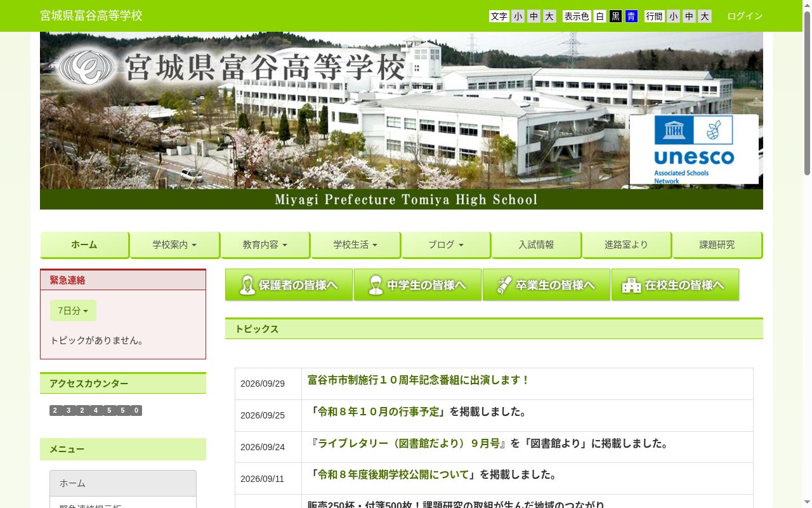Screen dimensions: 812x508
Task: Expand the 教育内容 dropdown menu
Action: tap(265, 244)
